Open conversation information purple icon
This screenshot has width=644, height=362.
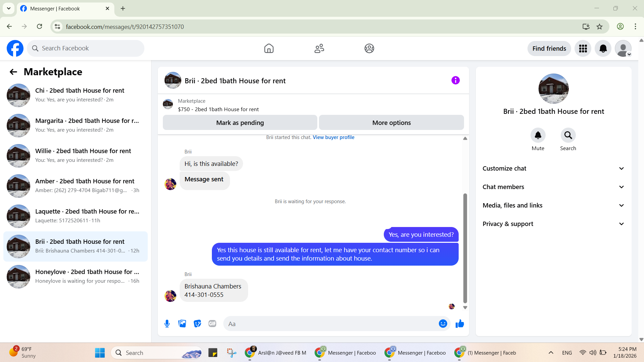(x=455, y=80)
